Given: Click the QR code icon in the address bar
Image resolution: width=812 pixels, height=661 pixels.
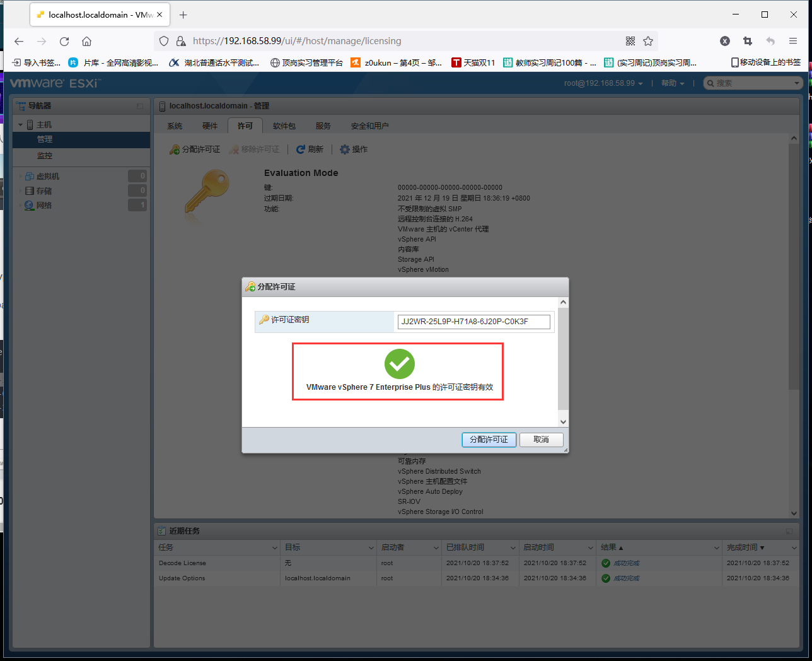Looking at the screenshot, I should (x=630, y=41).
